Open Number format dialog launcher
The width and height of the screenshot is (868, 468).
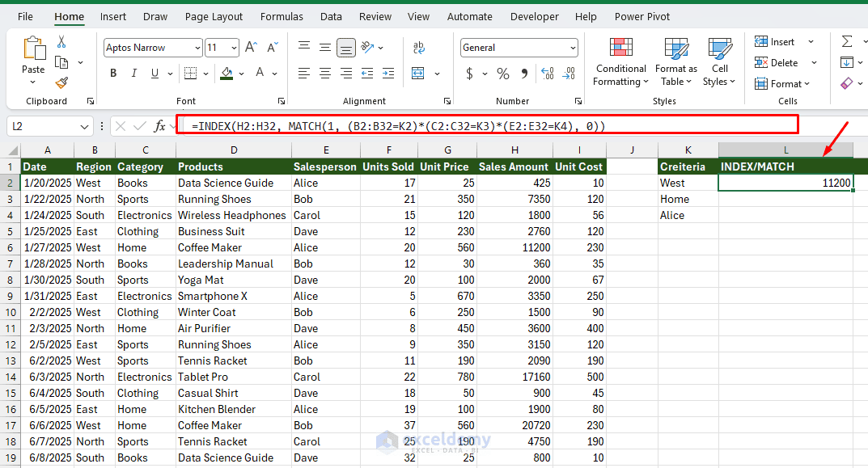pyautogui.click(x=578, y=101)
